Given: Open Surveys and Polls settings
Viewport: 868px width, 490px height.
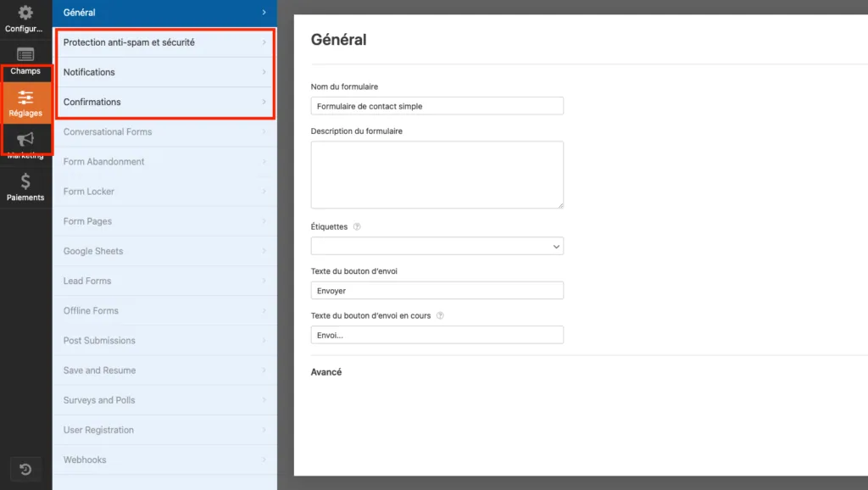Looking at the screenshot, I should (x=164, y=400).
